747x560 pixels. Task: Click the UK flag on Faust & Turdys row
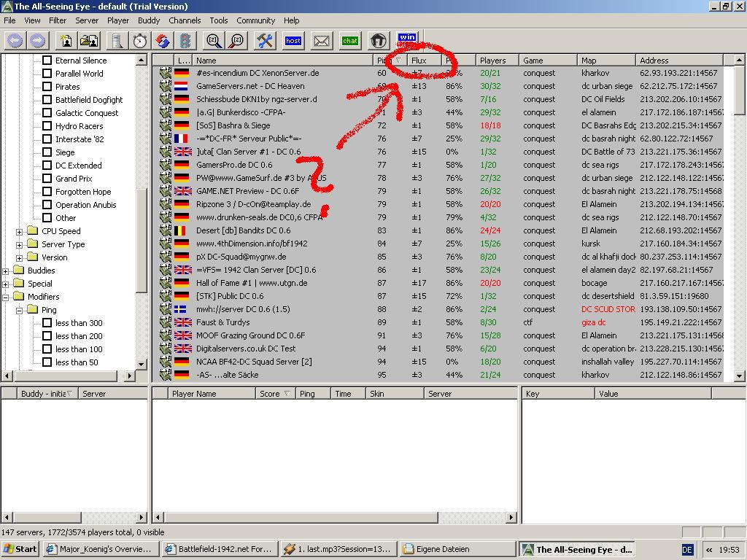[x=183, y=322]
